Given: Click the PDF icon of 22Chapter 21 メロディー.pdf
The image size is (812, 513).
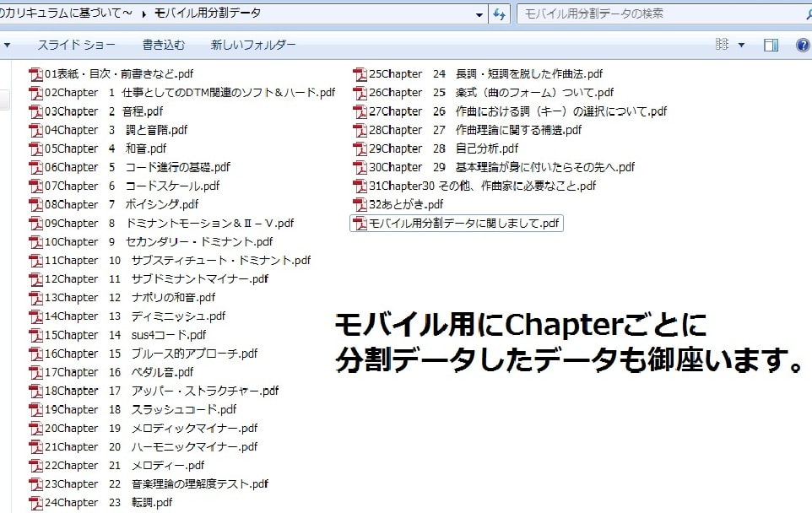Looking at the screenshot, I should (x=35, y=466).
